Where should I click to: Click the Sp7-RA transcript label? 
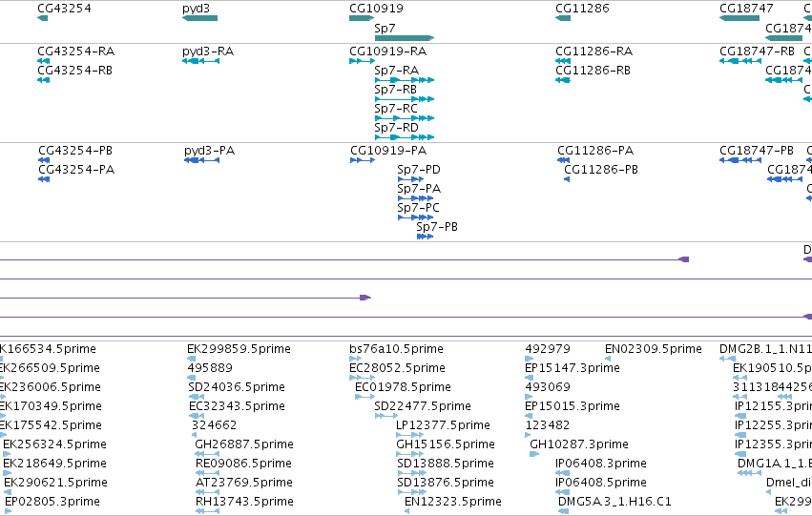[x=397, y=71]
